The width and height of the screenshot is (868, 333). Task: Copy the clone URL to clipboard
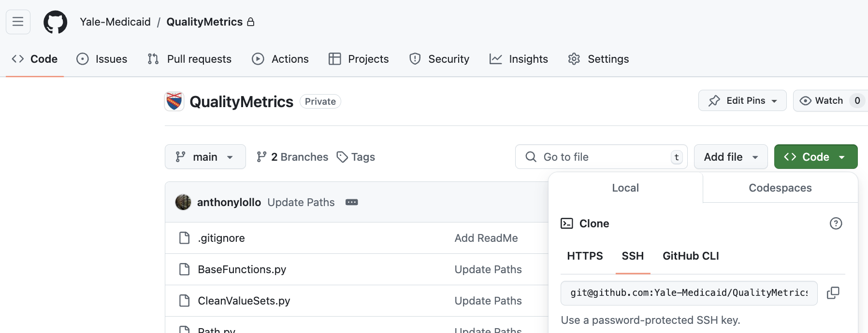click(833, 293)
